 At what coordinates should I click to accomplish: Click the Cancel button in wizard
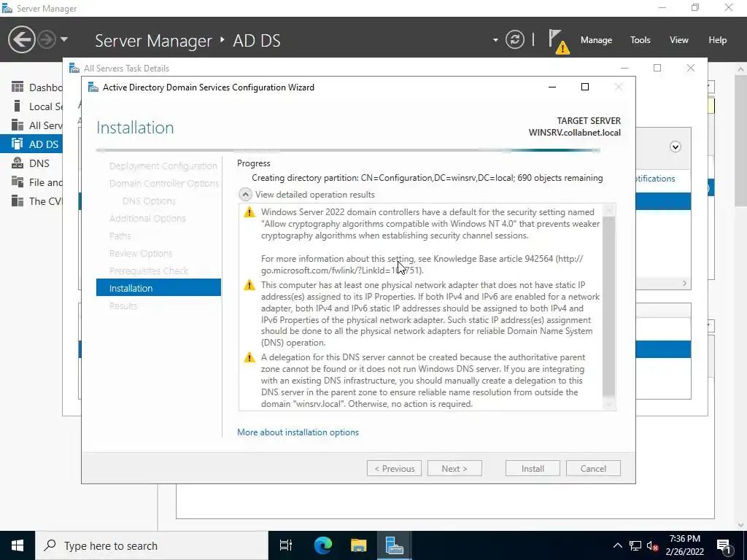(593, 468)
